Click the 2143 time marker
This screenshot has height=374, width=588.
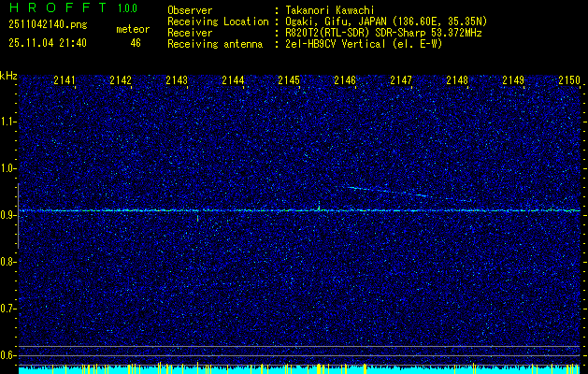click(177, 79)
